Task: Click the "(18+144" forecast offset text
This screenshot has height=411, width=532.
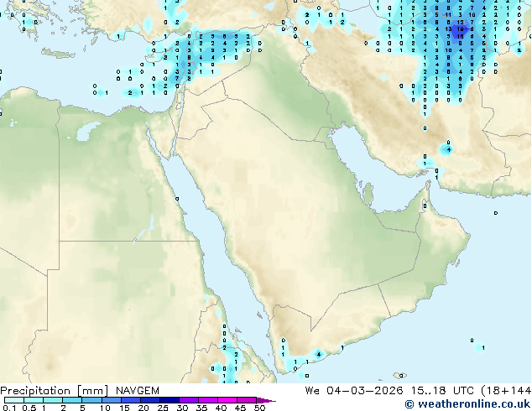Action: point(506,391)
